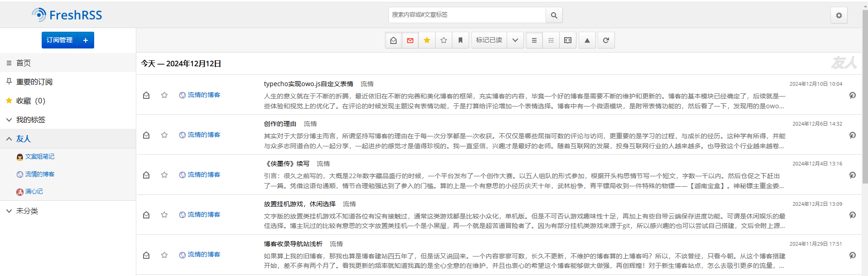Select the normal list view

[534, 40]
